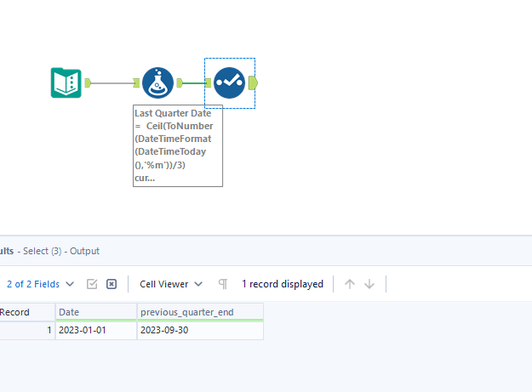Select record row number 1
Image resolution: width=532 pixels, height=392 pixels.
tap(27, 330)
